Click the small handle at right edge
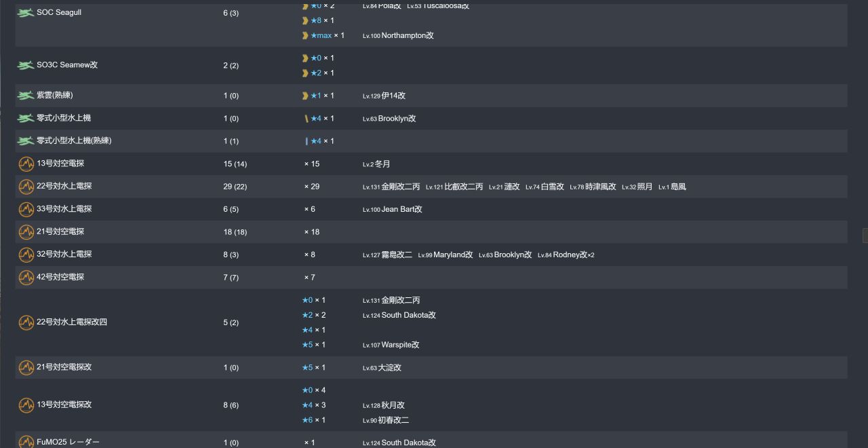 [x=865, y=236]
